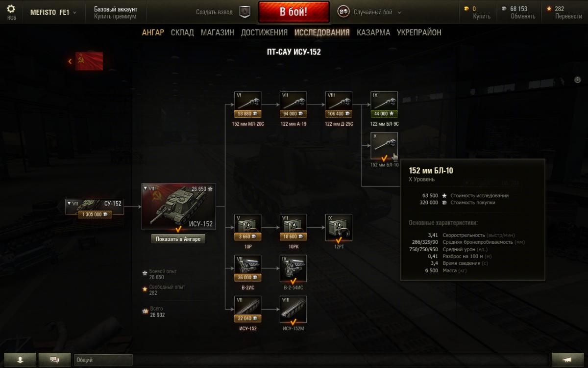This screenshot has height=368, width=588.
Task: Click the Купить премиум link
Action: click(115, 16)
